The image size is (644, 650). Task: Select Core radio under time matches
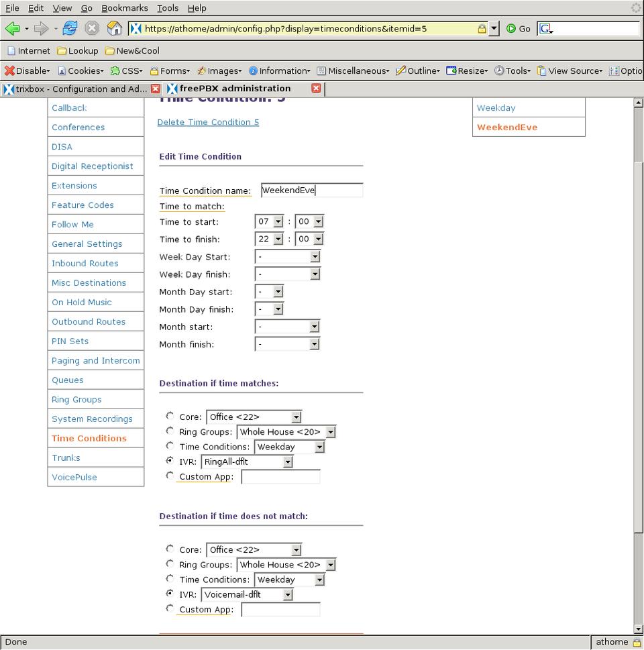point(170,417)
